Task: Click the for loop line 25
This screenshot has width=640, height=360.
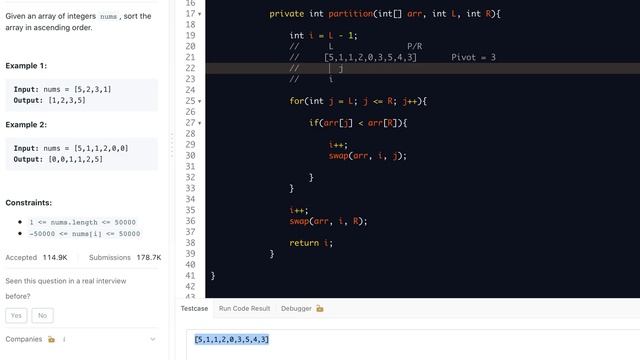Action: pyautogui.click(x=358, y=101)
